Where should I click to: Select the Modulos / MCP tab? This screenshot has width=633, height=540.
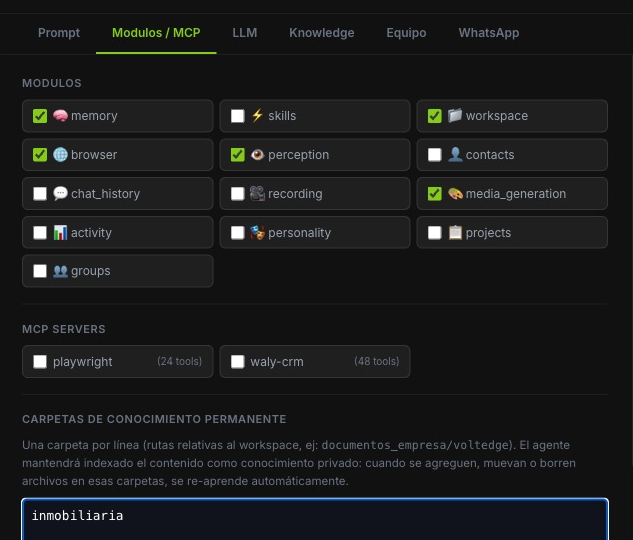coord(156,33)
